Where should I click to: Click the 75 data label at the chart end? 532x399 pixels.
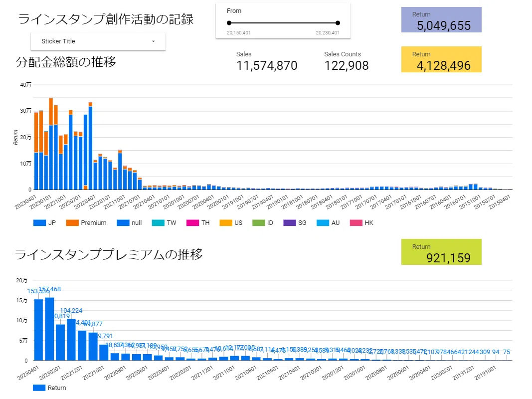[507, 352]
